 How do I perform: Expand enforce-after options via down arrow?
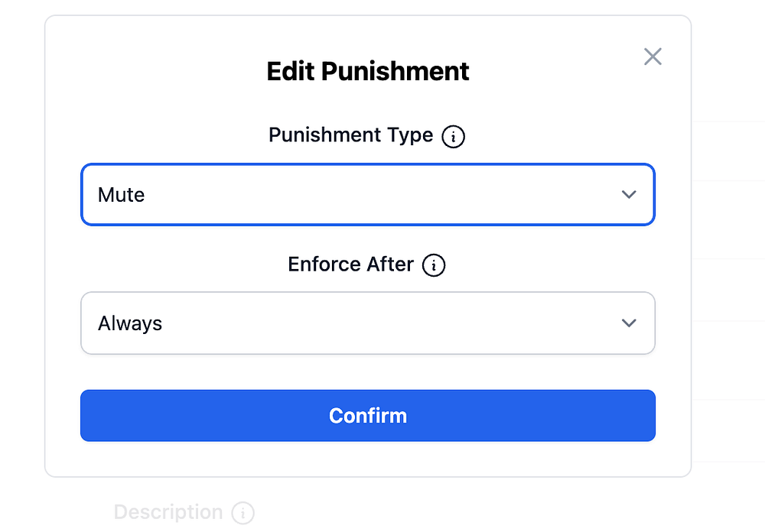pyautogui.click(x=629, y=323)
